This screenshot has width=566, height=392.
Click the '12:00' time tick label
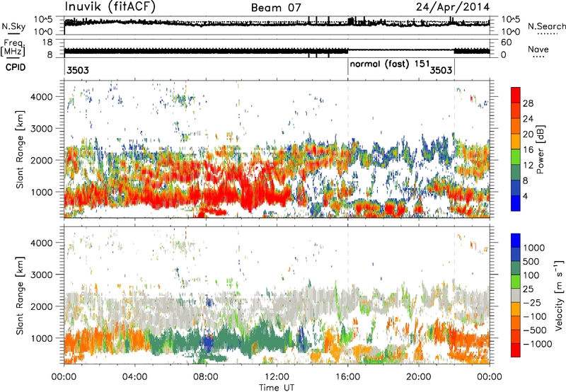(x=277, y=377)
